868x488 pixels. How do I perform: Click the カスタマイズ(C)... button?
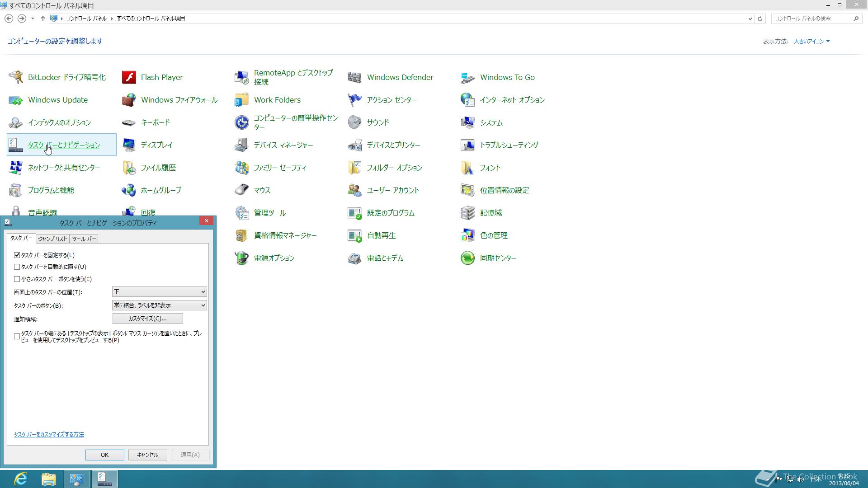pyautogui.click(x=148, y=319)
